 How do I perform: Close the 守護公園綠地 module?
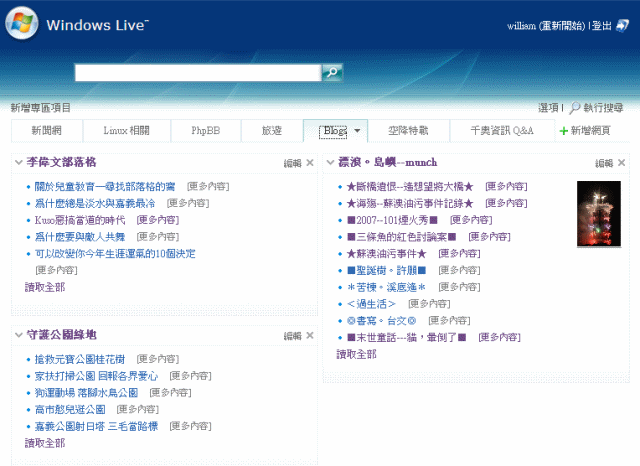click(310, 335)
